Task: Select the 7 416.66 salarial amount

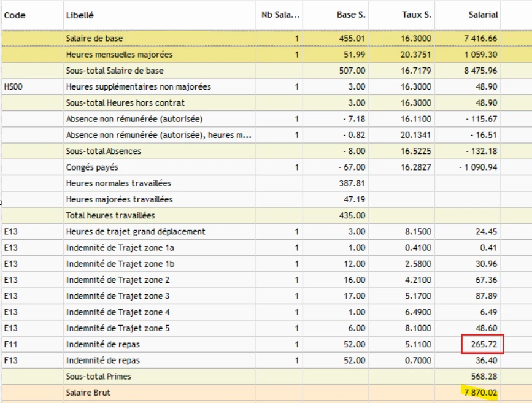Action: (x=480, y=38)
